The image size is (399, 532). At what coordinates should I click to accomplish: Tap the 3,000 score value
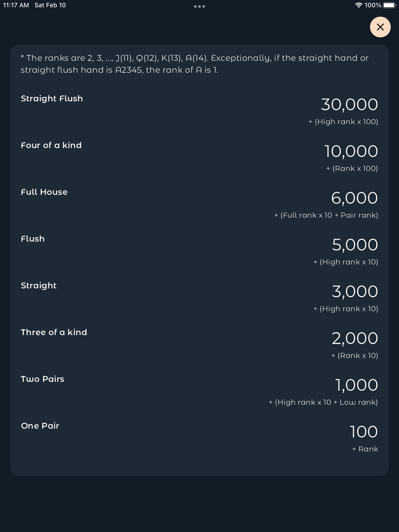[x=355, y=292]
